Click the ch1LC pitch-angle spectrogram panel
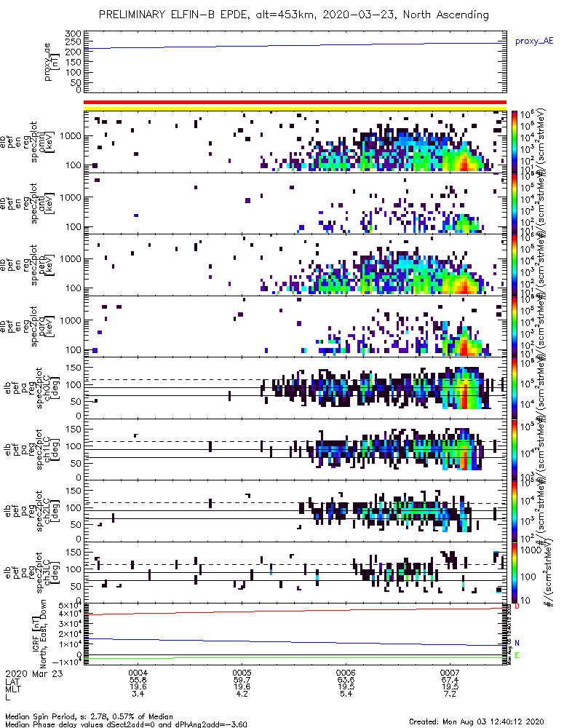Screen dimensions: 564x728 [295, 449]
